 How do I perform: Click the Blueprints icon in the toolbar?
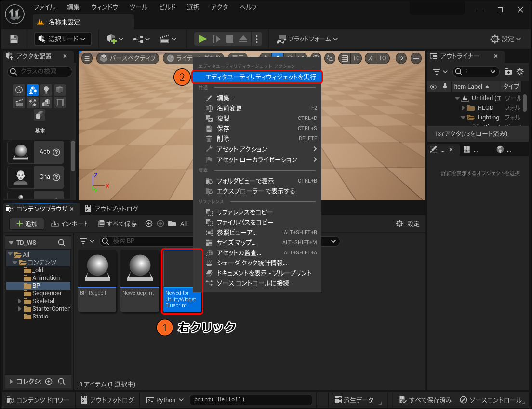click(139, 39)
